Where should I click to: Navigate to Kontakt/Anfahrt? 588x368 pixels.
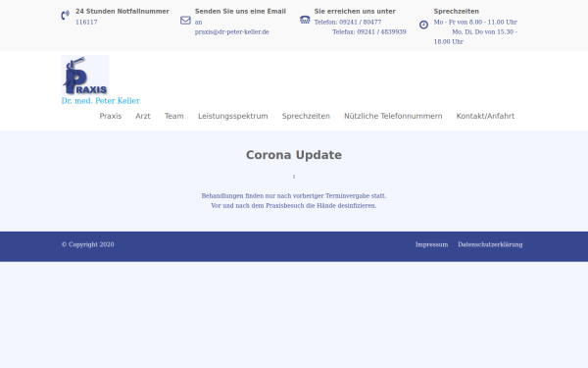point(485,116)
